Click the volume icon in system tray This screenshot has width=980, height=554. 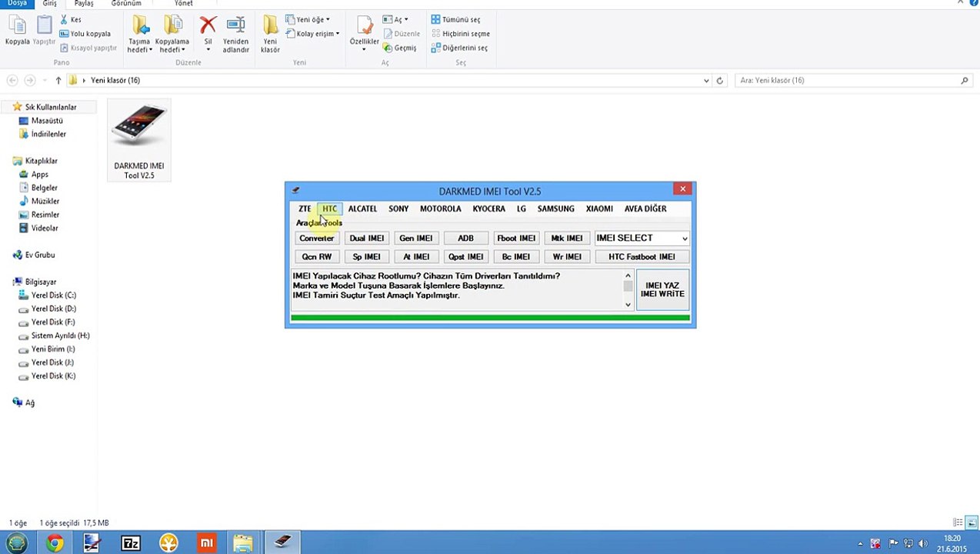click(x=922, y=543)
